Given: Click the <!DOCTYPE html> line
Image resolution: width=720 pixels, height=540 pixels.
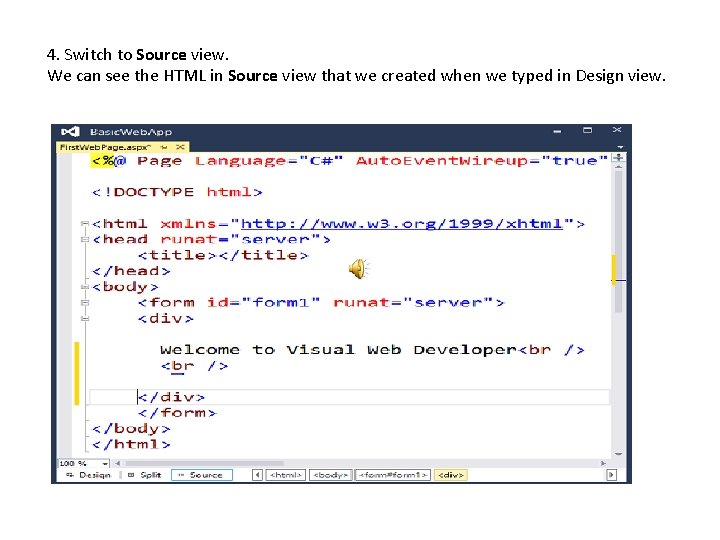Looking at the screenshot, I should 177,192.
